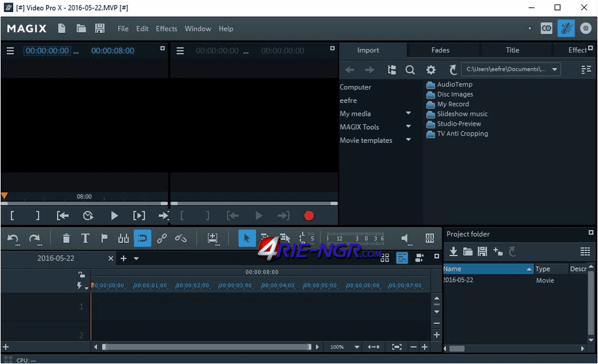Open the media browser search
Image resolution: width=598 pixels, height=364 pixels.
[x=410, y=70]
